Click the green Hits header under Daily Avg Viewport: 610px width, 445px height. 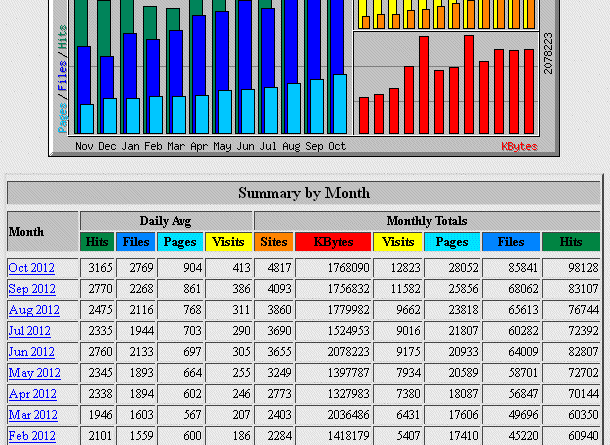(x=98, y=242)
